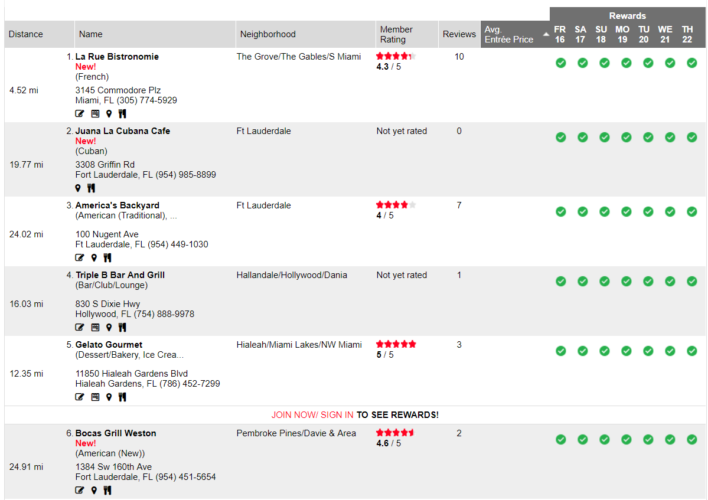Click the 4.3 star rating for La Rue Bistronomie
Image resolution: width=708 pixels, height=500 pixels.
[396, 56]
